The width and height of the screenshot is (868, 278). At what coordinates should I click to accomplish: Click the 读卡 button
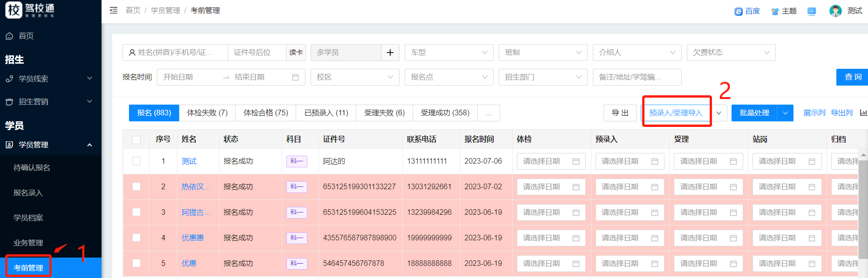(296, 53)
